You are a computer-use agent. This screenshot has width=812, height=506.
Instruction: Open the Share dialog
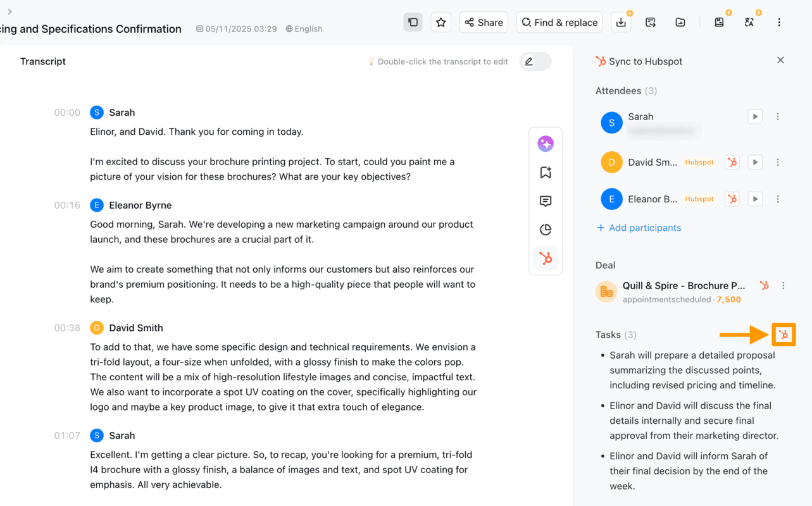(484, 22)
